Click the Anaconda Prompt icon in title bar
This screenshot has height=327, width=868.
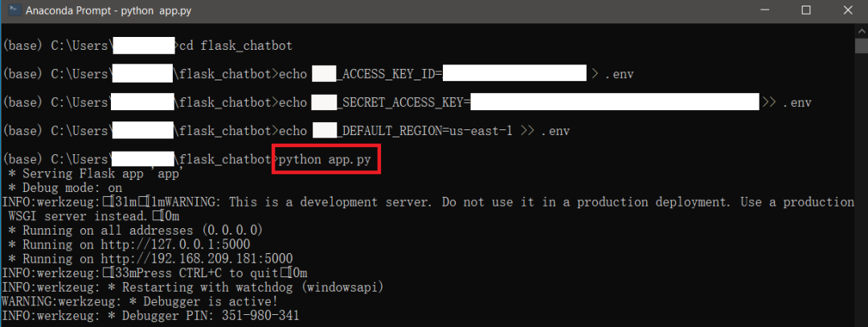tap(14, 10)
